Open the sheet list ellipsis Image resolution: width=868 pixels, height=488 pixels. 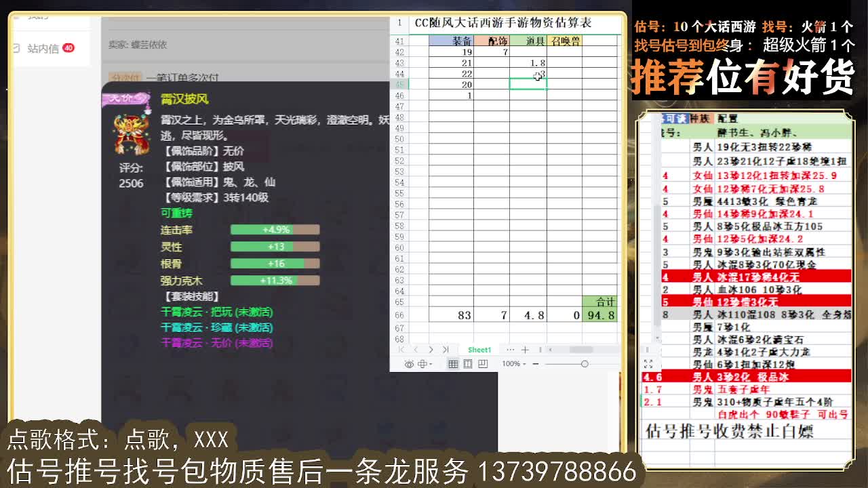point(510,350)
